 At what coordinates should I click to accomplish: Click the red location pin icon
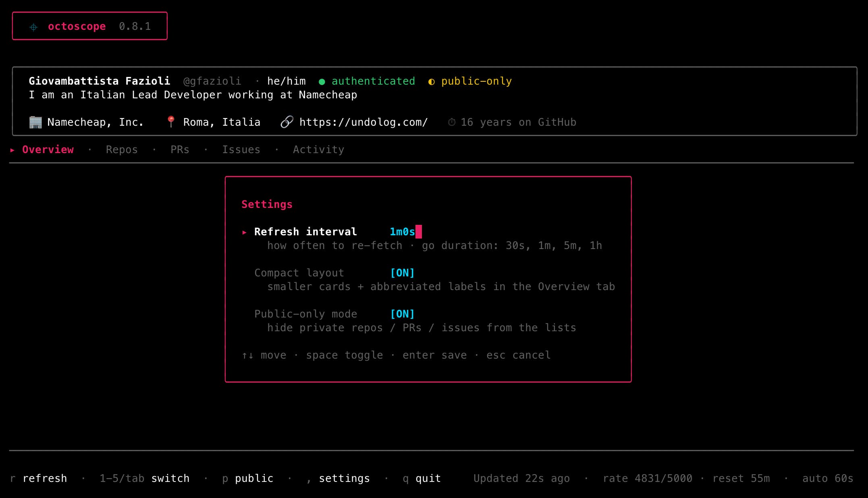[x=170, y=122]
